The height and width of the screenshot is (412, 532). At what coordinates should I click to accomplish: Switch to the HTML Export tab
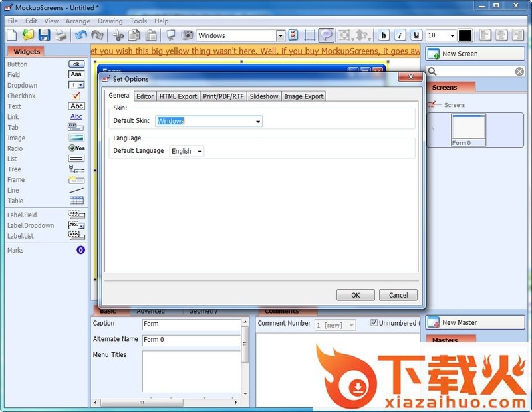point(178,96)
